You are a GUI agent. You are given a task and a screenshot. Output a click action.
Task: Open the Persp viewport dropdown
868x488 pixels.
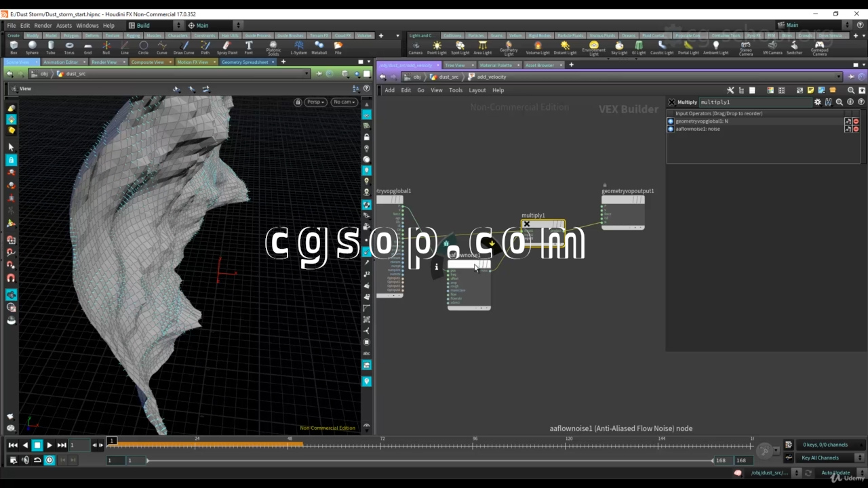[316, 102]
